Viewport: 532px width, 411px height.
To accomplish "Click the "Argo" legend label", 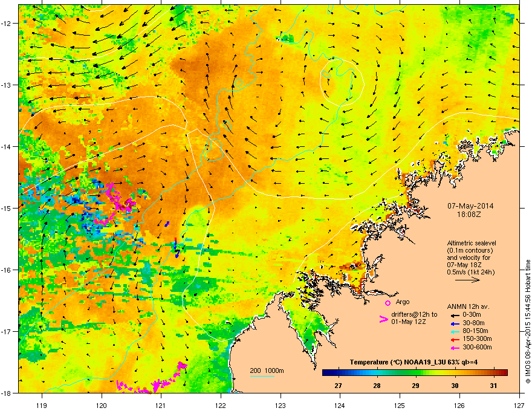I will (403, 302).
